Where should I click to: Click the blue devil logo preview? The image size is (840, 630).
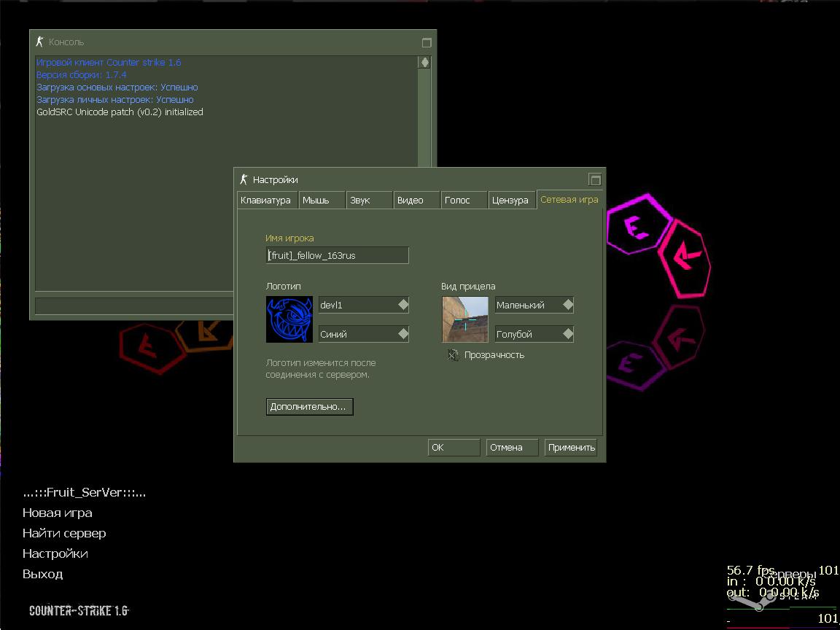click(289, 319)
